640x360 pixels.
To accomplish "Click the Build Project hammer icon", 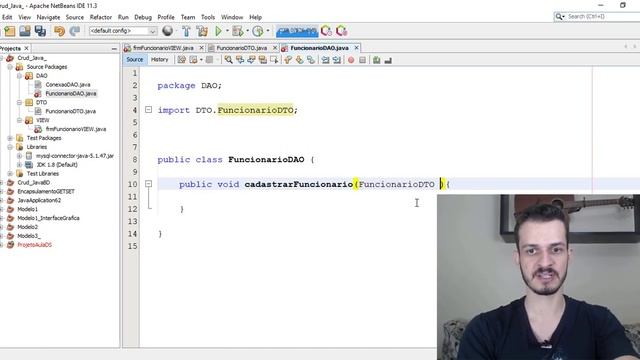I will pos(186,31).
